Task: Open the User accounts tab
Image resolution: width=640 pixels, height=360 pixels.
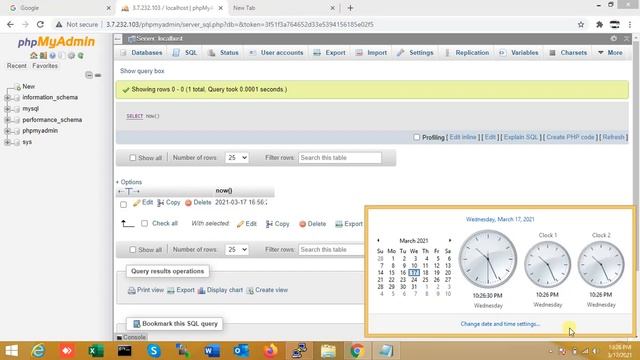Action: (276, 53)
